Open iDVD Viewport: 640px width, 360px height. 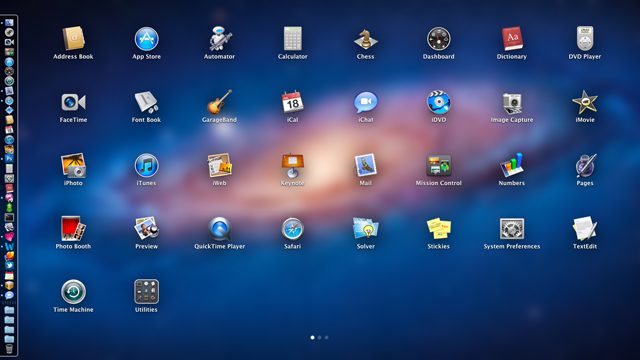click(438, 102)
